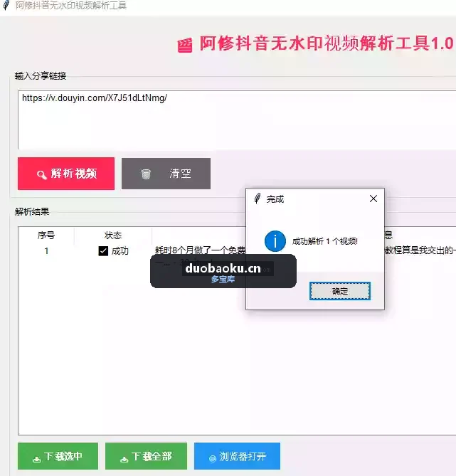The width and height of the screenshot is (456, 476).
Task: Click the clapperboard icon beside the app heading
Action: tap(185, 46)
